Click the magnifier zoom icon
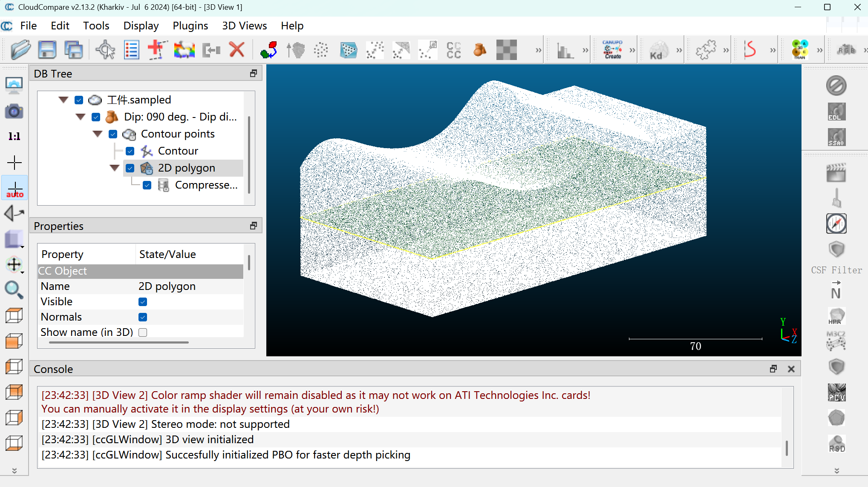The height and width of the screenshot is (487, 868). point(14,290)
